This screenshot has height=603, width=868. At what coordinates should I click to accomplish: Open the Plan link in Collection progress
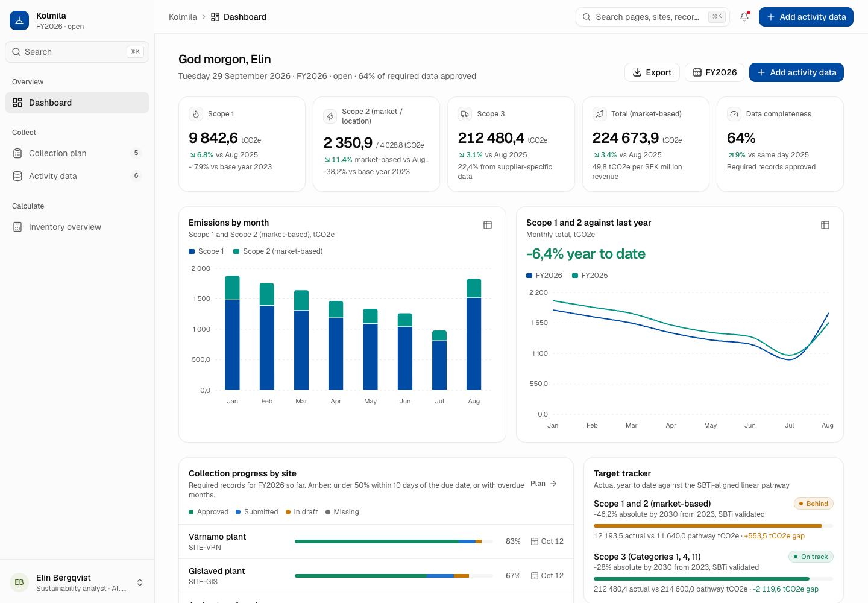(544, 484)
